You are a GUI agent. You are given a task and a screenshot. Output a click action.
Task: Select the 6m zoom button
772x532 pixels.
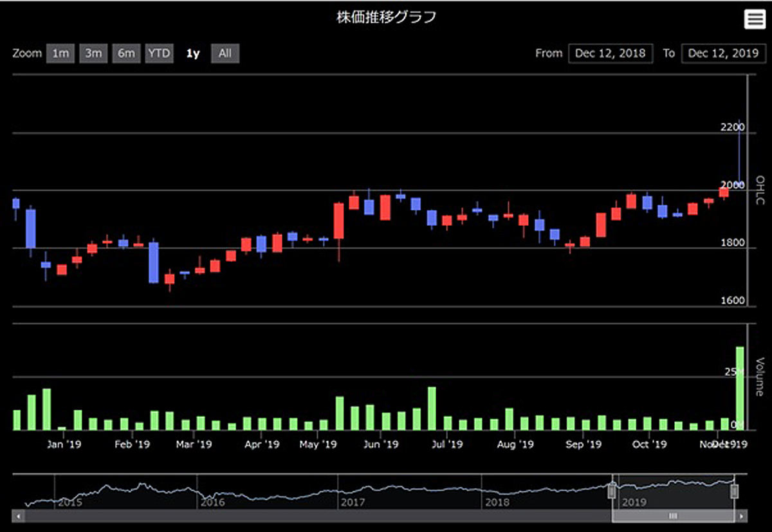click(126, 53)
